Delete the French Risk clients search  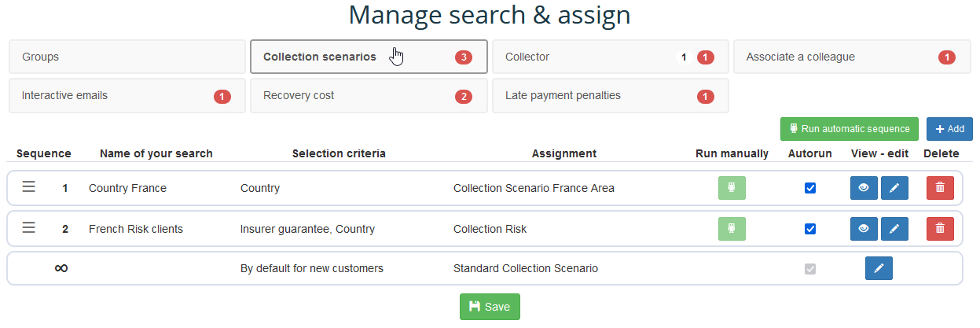coord(940,229)
